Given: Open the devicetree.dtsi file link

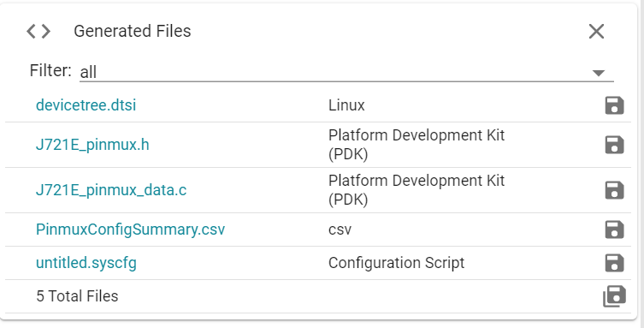Looking at the screenshot, I should tap(86, 105).
